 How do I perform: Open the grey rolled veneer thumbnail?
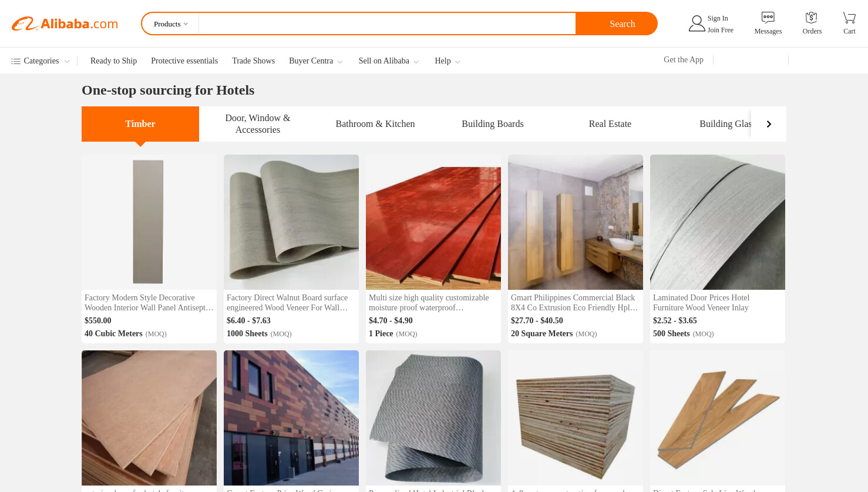click(433, 418)
